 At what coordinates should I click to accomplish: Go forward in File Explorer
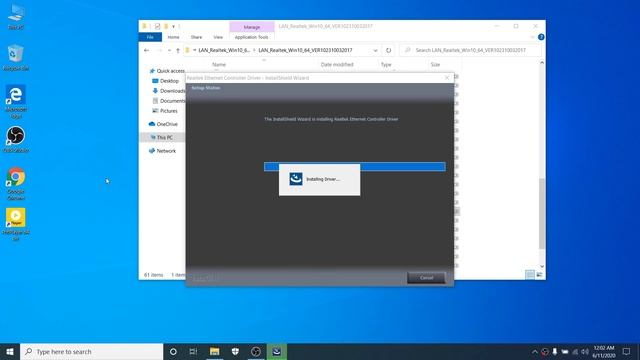tap(160, 50)
